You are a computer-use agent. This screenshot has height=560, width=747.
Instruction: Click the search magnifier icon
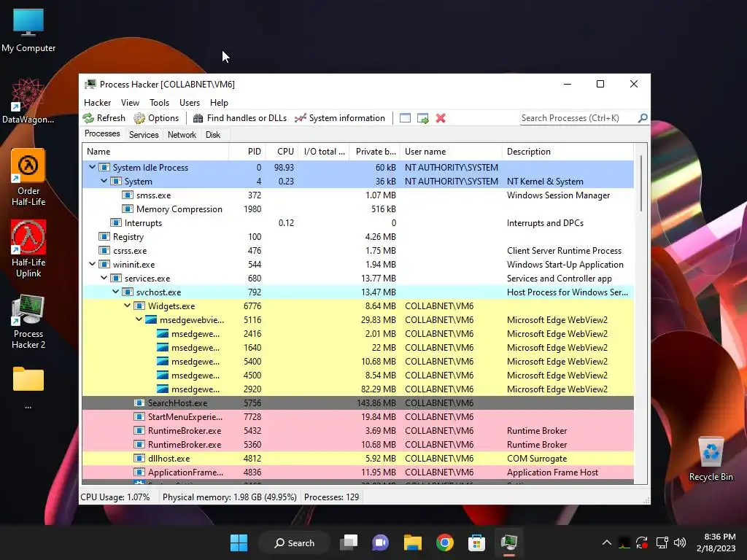[x=643, y=117]
